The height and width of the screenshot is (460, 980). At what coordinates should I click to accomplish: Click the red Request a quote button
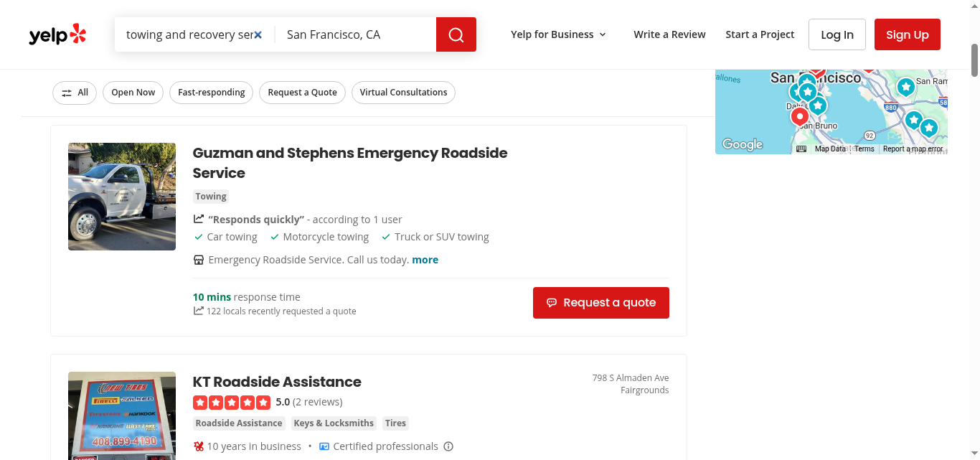[x=601, y=303]
